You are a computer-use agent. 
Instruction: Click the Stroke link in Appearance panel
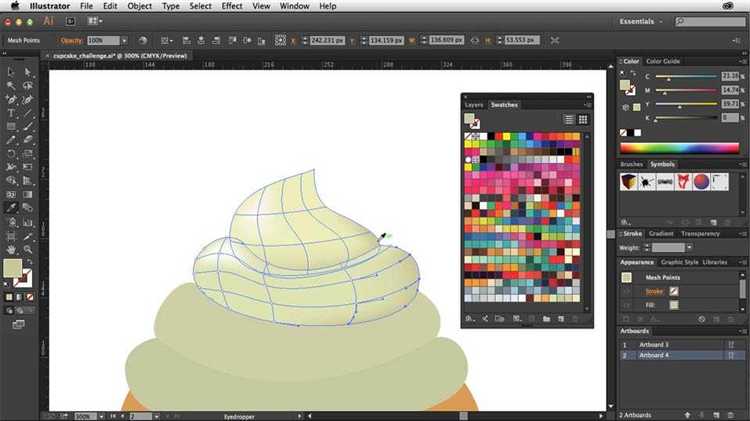click(x=654, y=291)
